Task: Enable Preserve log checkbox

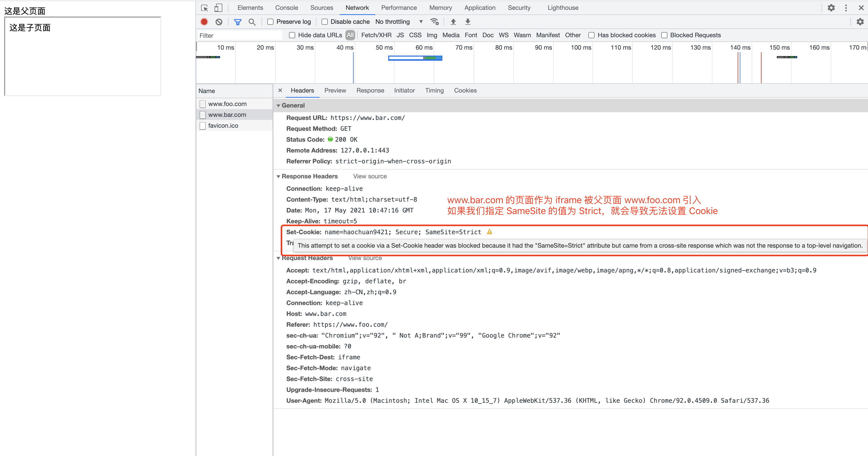Action: click(x=270, y=22)
